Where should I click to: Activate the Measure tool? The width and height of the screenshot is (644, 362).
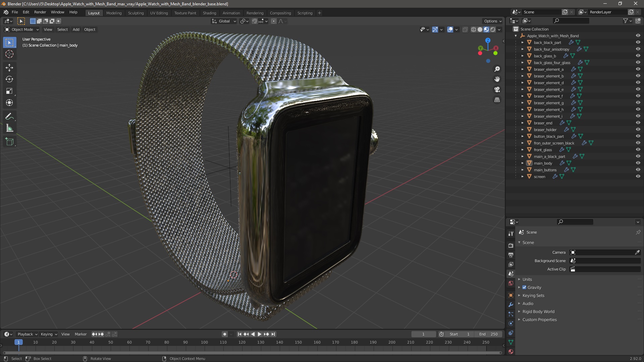click(9, 128)
